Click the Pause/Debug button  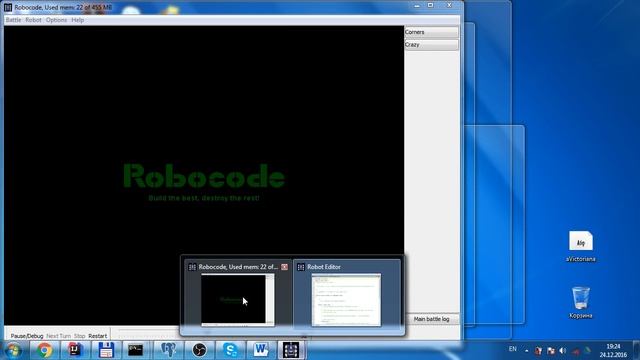click(x=27, y=336)
